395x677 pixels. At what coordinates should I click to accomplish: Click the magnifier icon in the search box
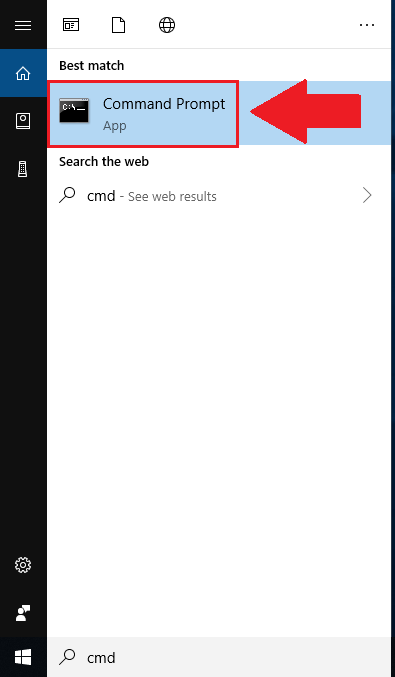point(67,657)
